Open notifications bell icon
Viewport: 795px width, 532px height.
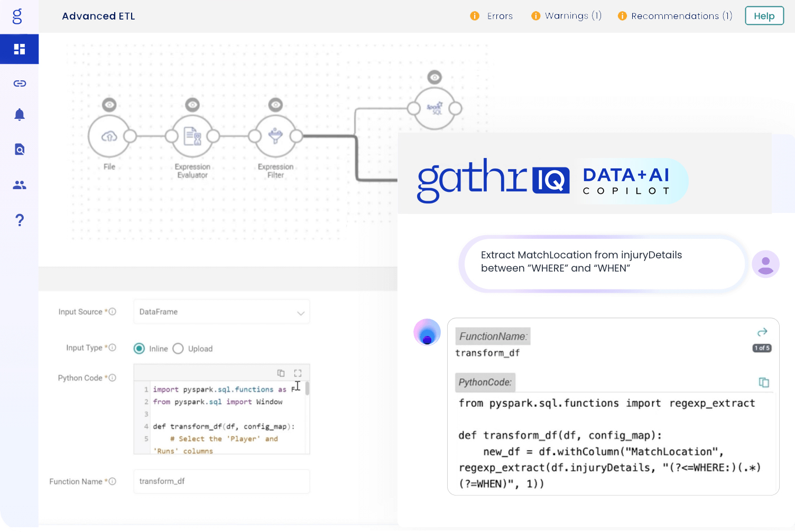20,115
